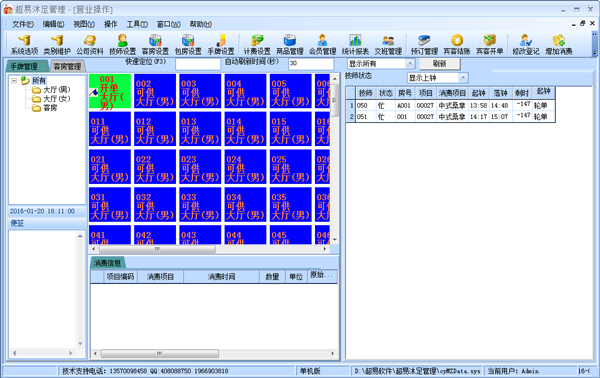Click vertical scrollbar of hand card grid
Viewport: 600px width, 378px height.
click(x=334, y=159)
